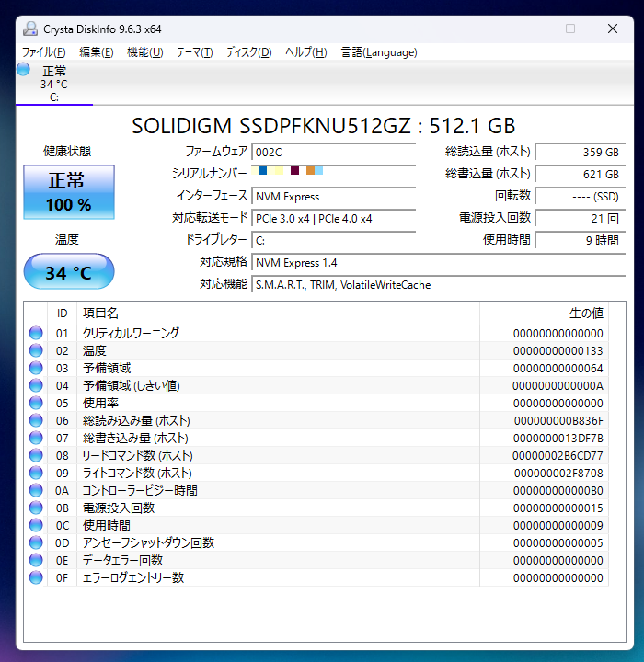Screen dimensions: 644x662
Task: Click the CrystalDiskInfo app icon in title bar
Action: click(30, 29)
